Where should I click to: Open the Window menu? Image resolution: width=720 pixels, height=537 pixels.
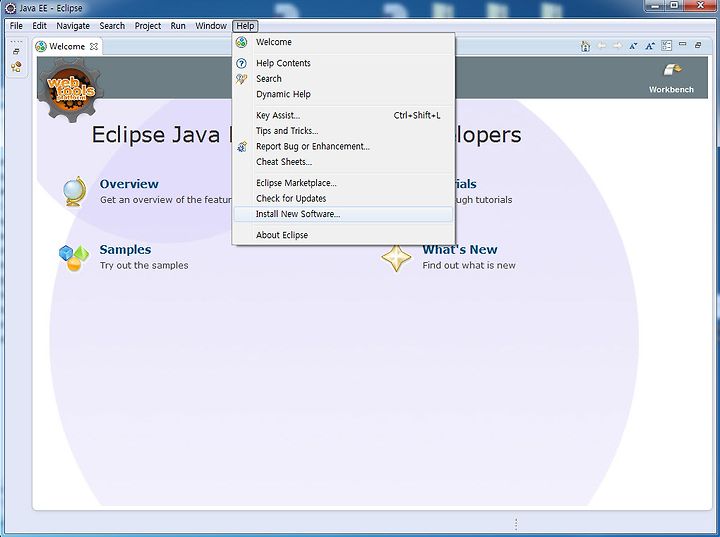click(211, 26)
